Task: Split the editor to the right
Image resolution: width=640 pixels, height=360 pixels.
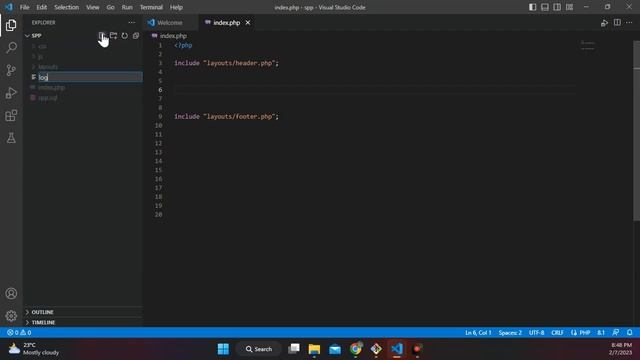Action: tap(617, 23)
